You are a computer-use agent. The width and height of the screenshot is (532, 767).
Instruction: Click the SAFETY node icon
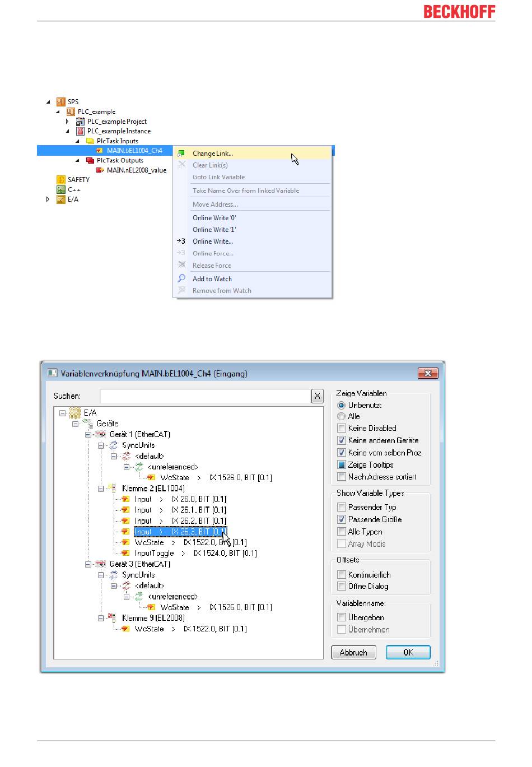(x=60, y=179)
